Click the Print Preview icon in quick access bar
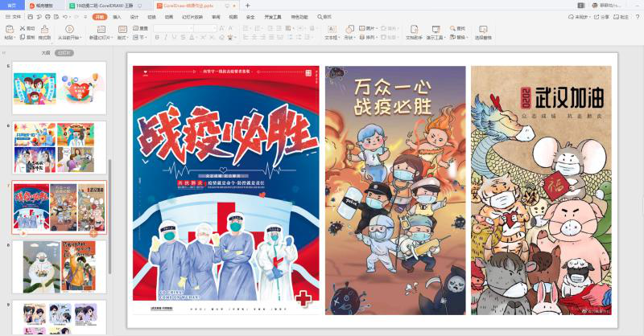 pyautogui.click(x=56, y=17)
